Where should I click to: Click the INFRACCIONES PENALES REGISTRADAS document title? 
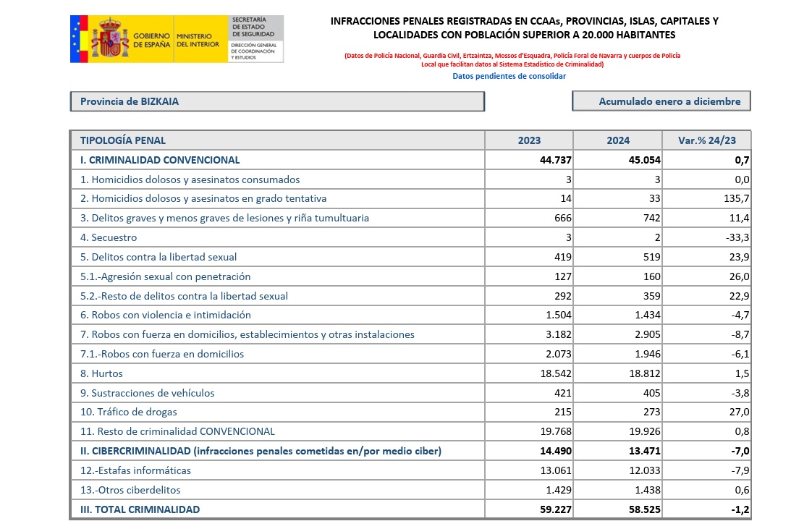524,27
